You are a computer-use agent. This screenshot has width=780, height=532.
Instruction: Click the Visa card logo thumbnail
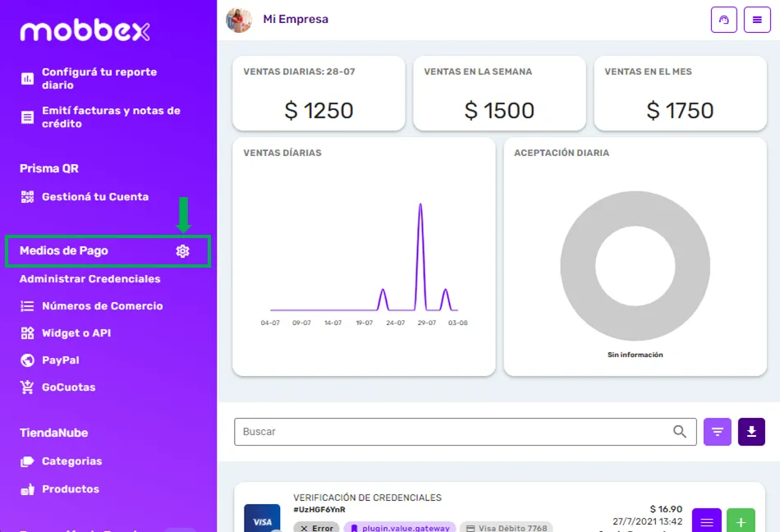(x=262, y=518)
